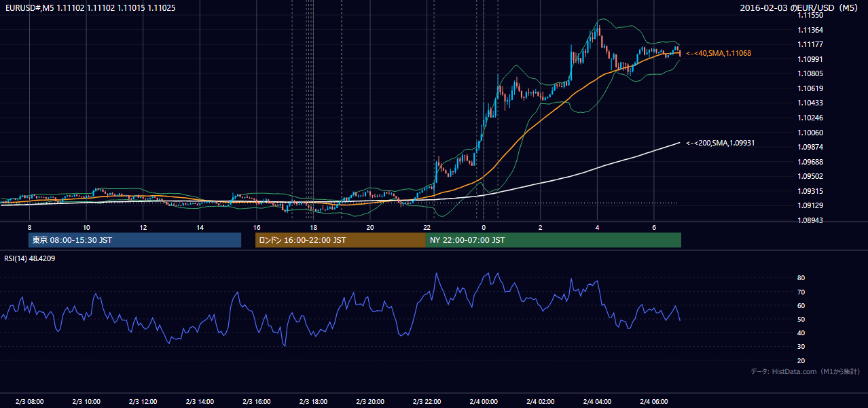Click price axis value 1.09129
Image resolution: width=868 pixels, height=408 pixels.
pyautogui.click(x=811, y=205)
